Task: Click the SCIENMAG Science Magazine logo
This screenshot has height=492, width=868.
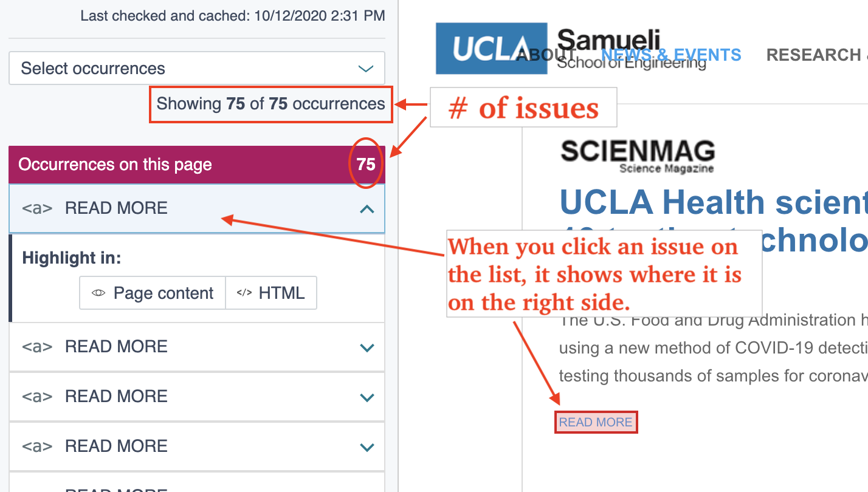Action: tap(637, 156)
